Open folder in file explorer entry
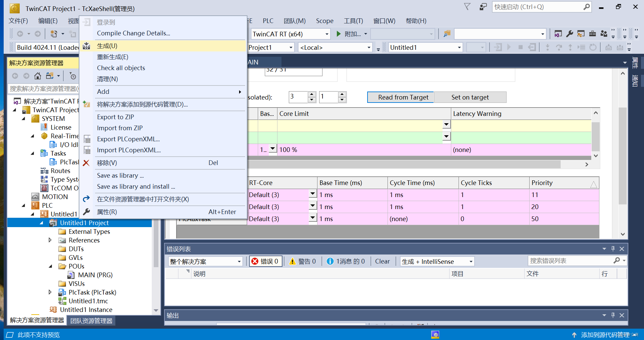This screenshot has width=644, height=340. (163, 199)
